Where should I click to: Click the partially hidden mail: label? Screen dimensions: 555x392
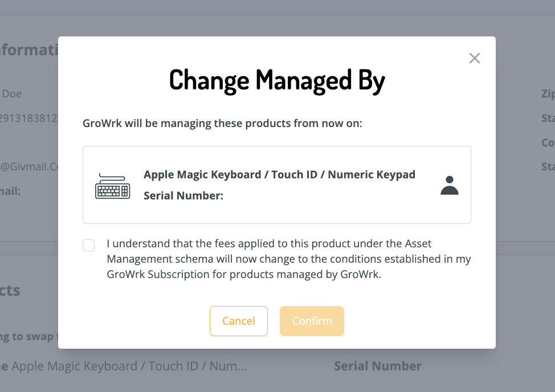click(x=10, y=191)
